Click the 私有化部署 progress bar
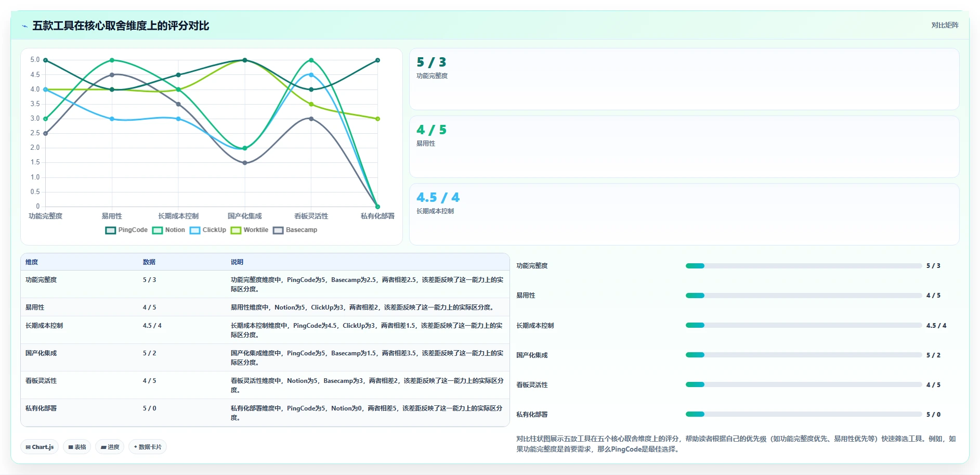 pos(803,414)
